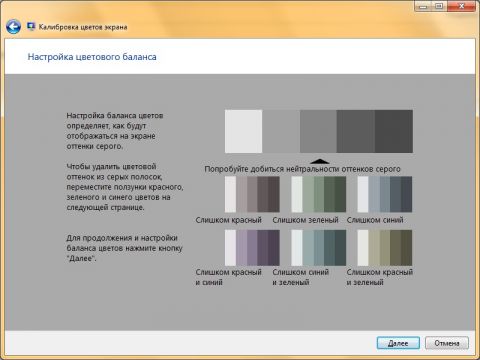Click the paragraph starting Чтобы удалить цветовой
Image resolution: width=480 pixels, height=360 pixels.
click(125, 187)
